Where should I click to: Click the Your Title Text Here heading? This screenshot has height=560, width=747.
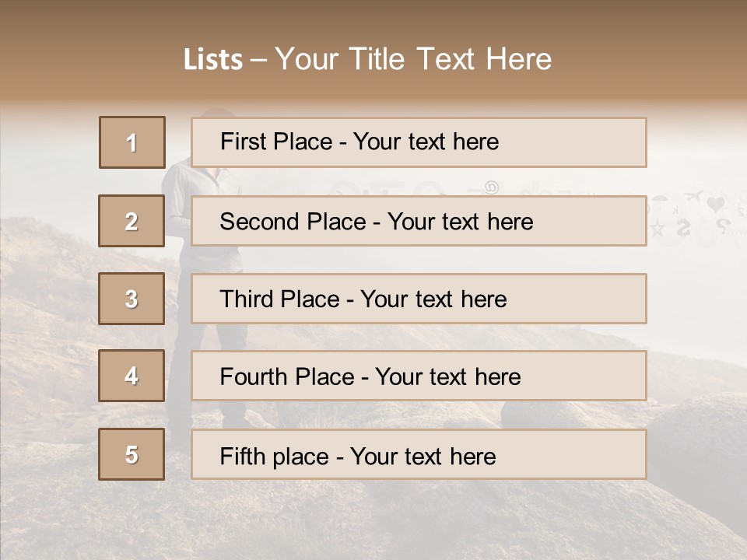(x=413, y=59)
